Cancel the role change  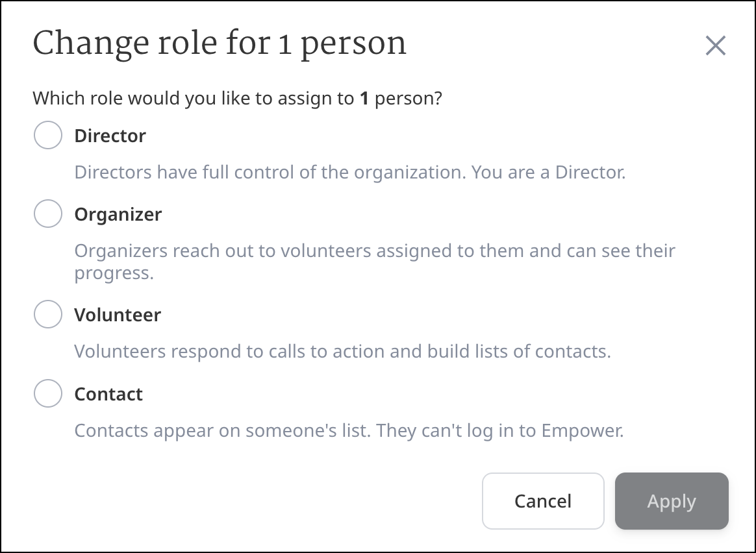coord(543,501)
